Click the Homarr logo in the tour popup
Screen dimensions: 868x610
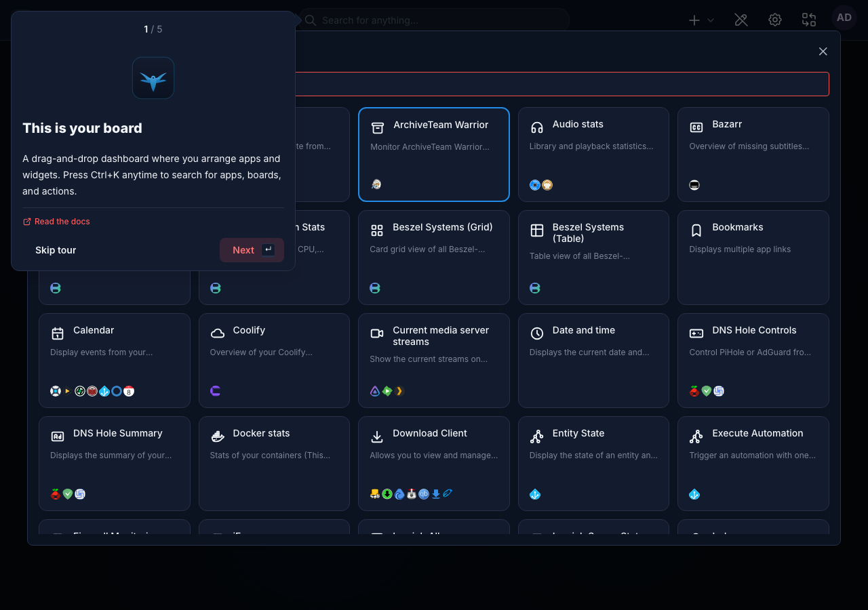point(153,78)
